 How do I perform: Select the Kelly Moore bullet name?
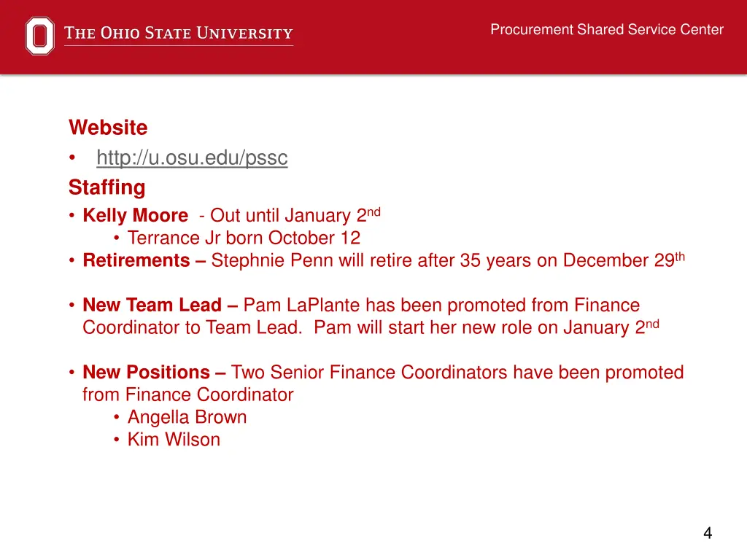point(135,215)
